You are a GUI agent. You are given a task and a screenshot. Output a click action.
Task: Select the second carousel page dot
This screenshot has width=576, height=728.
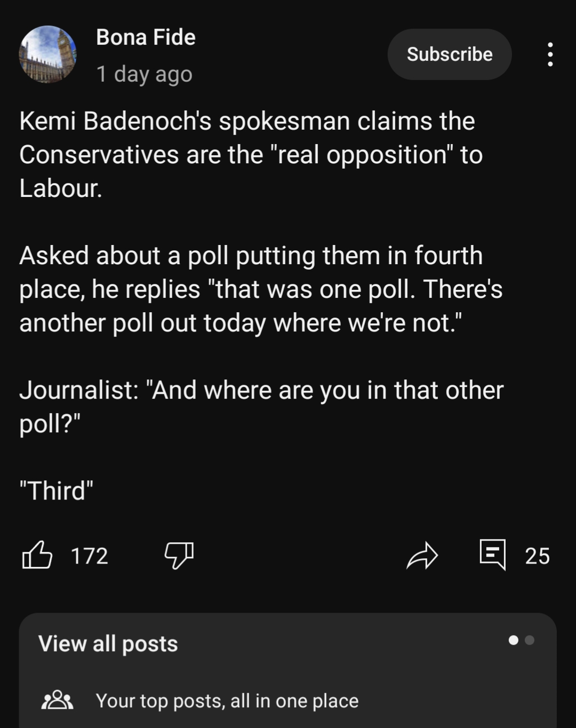click(530, 640)
